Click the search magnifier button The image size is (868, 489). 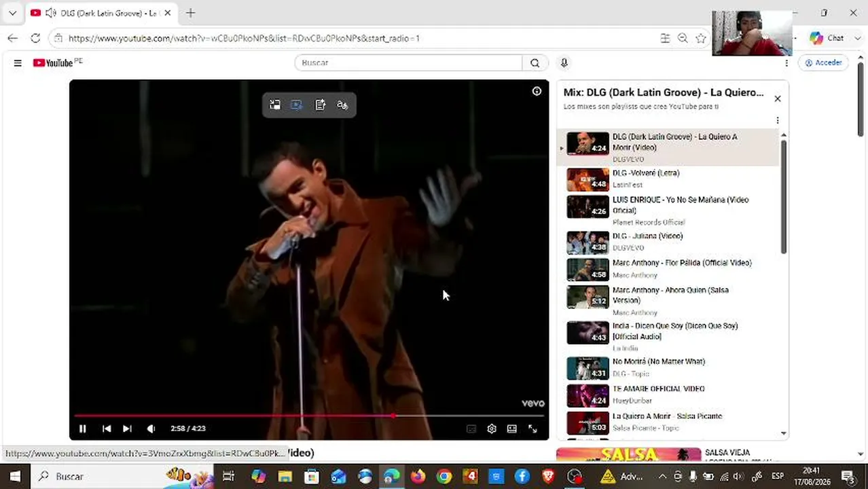click(x=535, y=62)
